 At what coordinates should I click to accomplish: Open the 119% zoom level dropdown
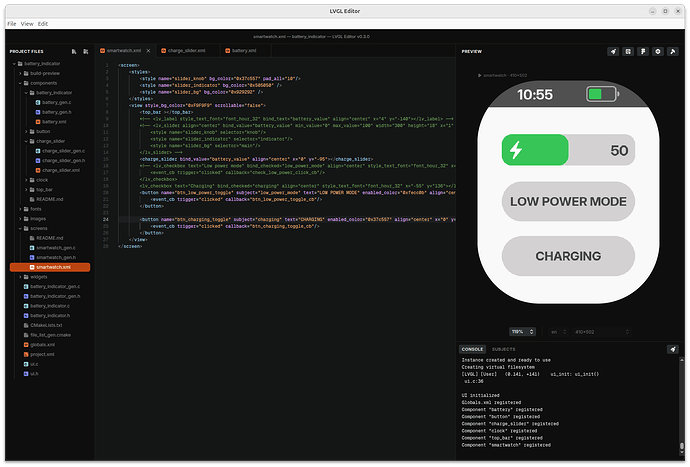coord(521,331)
